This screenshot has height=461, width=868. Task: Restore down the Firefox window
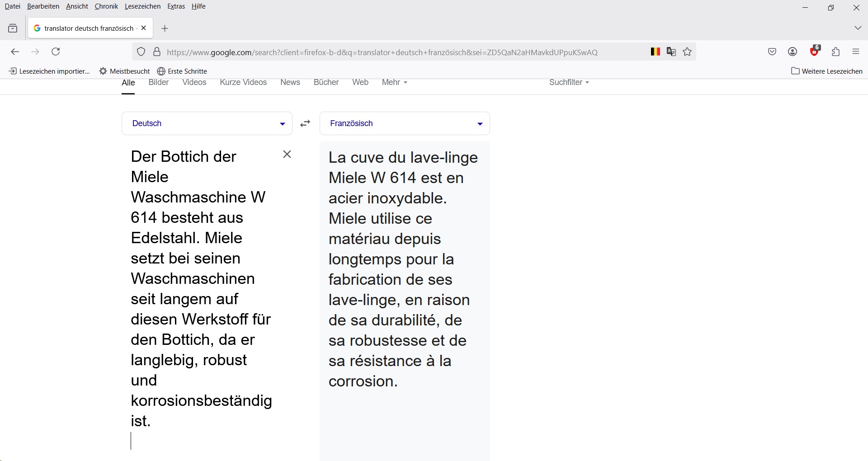831,8
